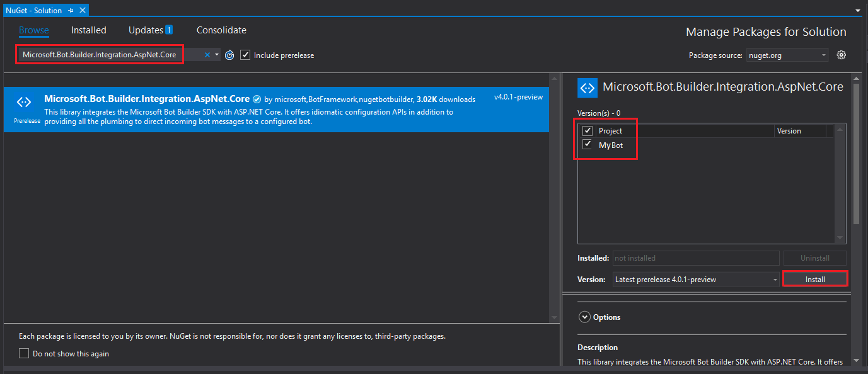Click the Consolidate tab link
868x374 pixels.
coord(221,30)
